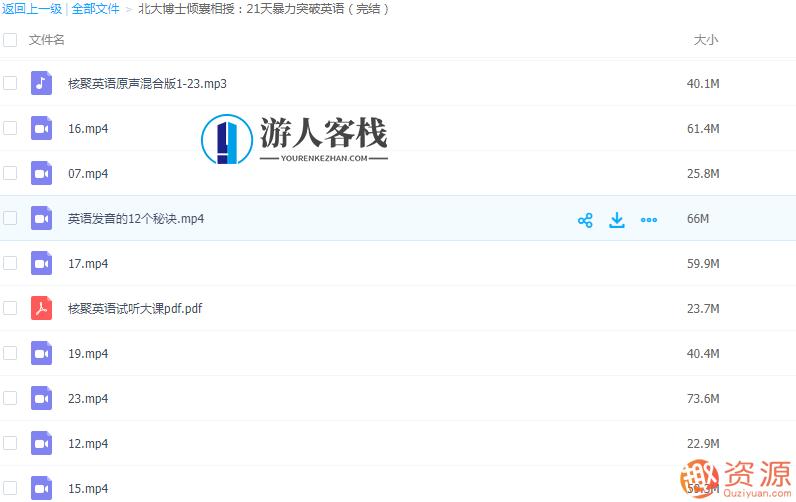Click the video icon beside 23.mp4

click(x=41, y=398)
